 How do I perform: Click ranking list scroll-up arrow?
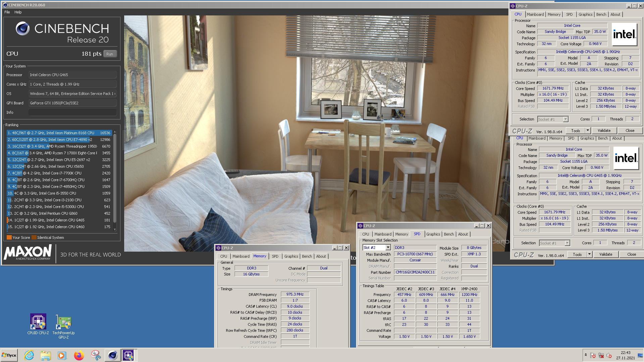click(115, 132)
